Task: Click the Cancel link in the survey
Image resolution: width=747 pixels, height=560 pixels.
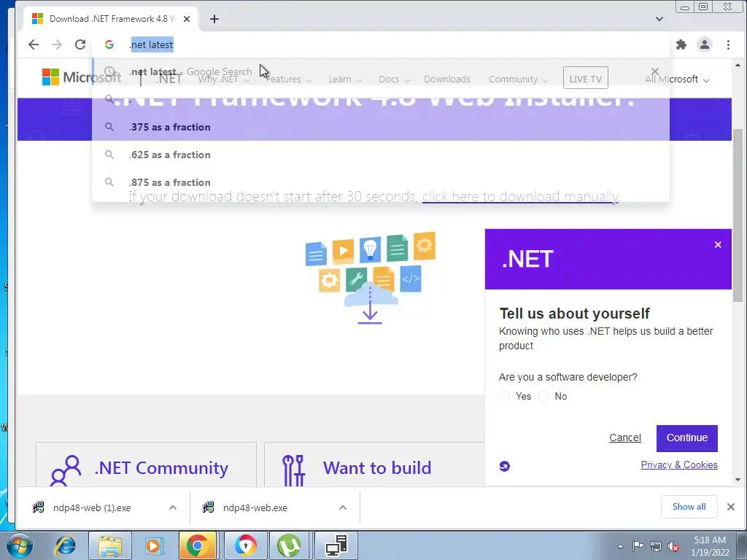Action: [x=625, y=437]
